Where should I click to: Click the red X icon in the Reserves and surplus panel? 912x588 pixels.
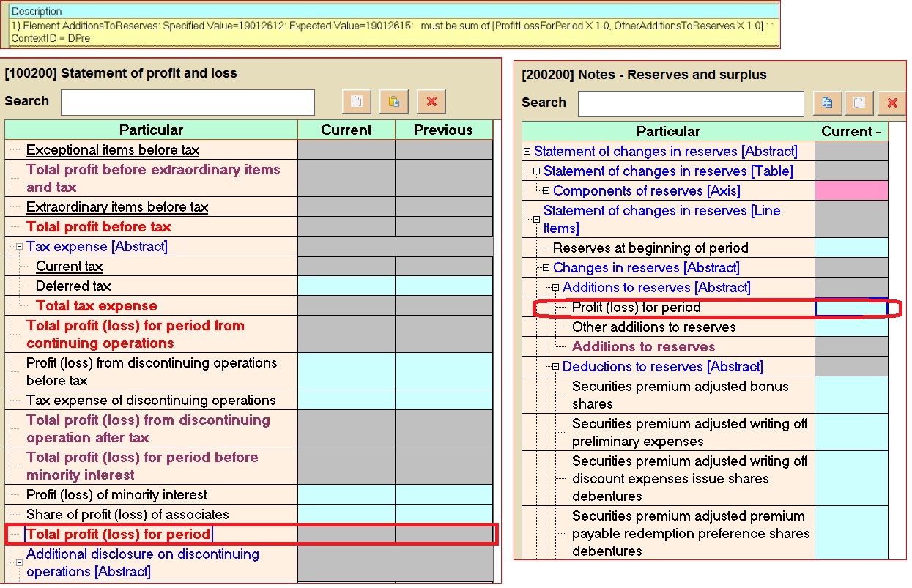891,103
